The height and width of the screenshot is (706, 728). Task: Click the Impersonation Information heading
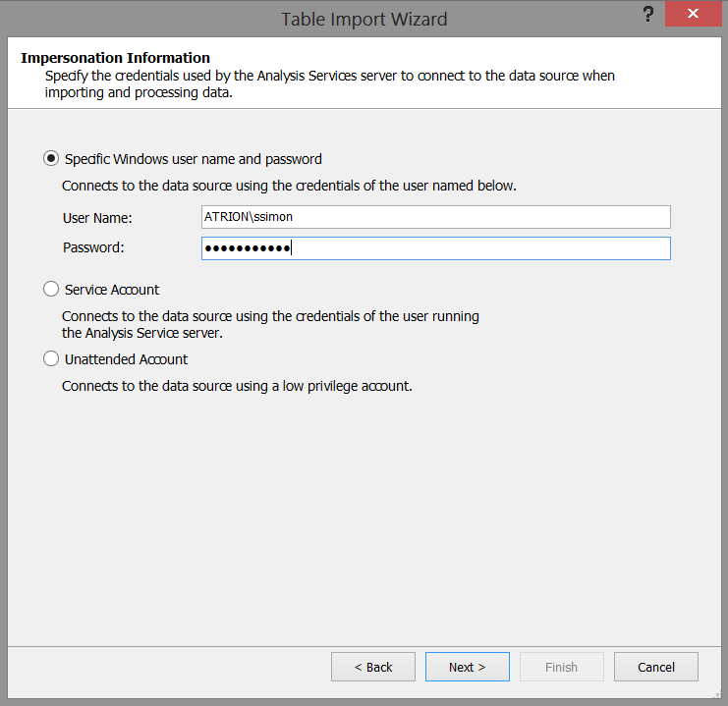pos(115,58)
